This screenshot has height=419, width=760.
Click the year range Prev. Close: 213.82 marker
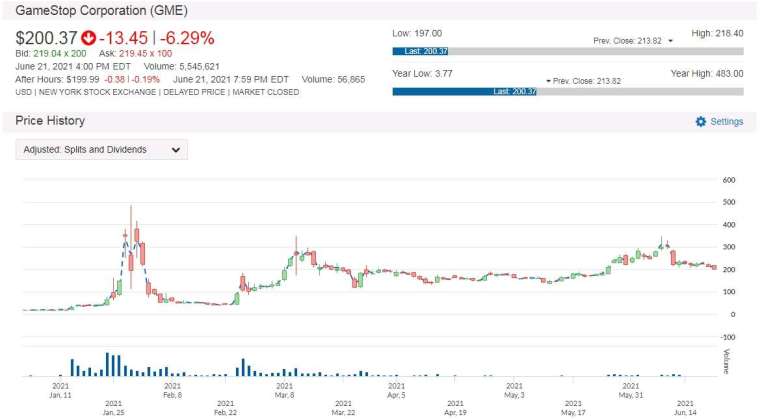click(x=584, y=81)
